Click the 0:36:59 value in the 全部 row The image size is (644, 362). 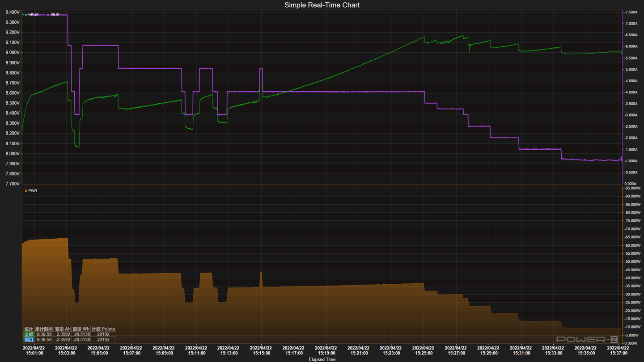point(44,334)
